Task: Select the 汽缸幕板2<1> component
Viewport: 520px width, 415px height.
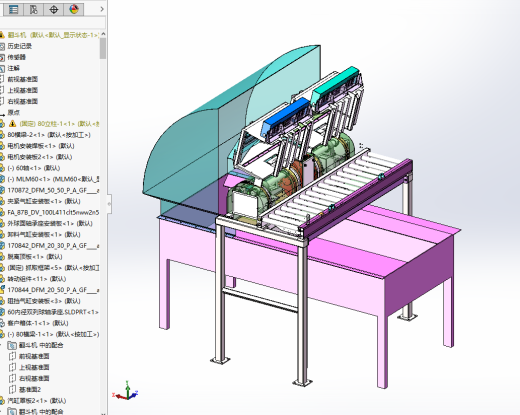Action: pyautogui.click(x=37, y=401)
